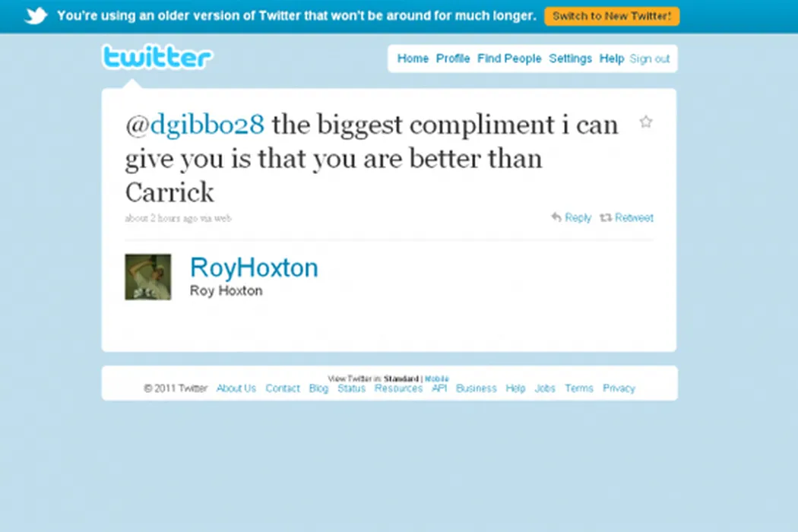
Task: Open Settings from top navigation
Action: (570, 59)
